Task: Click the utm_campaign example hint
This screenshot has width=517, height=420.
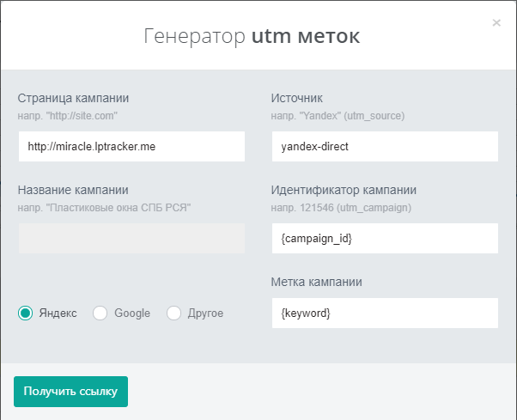Action: (341, 208)
